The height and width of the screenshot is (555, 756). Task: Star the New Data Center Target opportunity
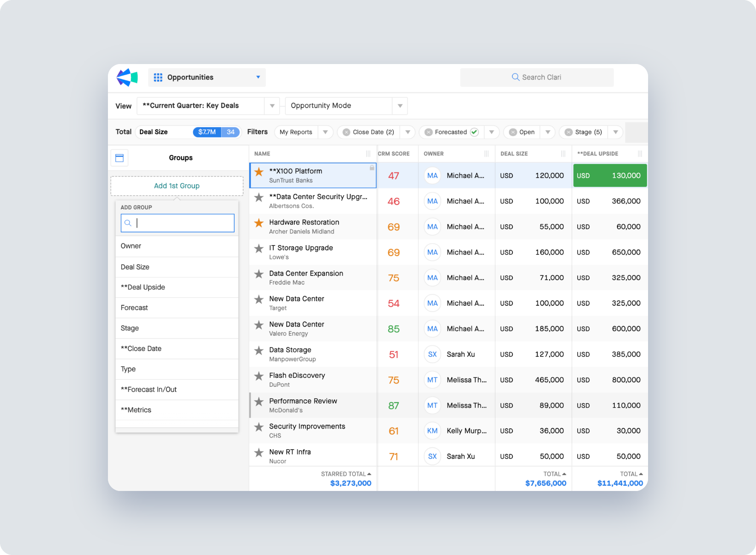[x=259, y=299]
